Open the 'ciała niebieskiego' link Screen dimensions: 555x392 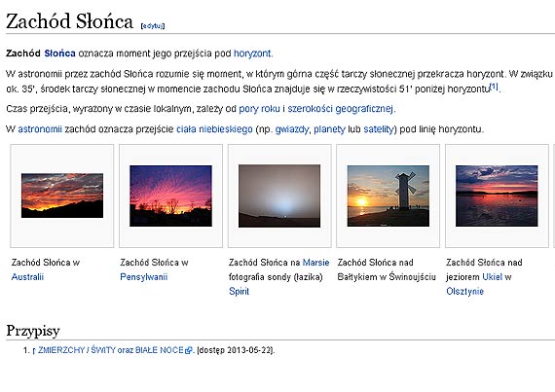coord(214,129)
